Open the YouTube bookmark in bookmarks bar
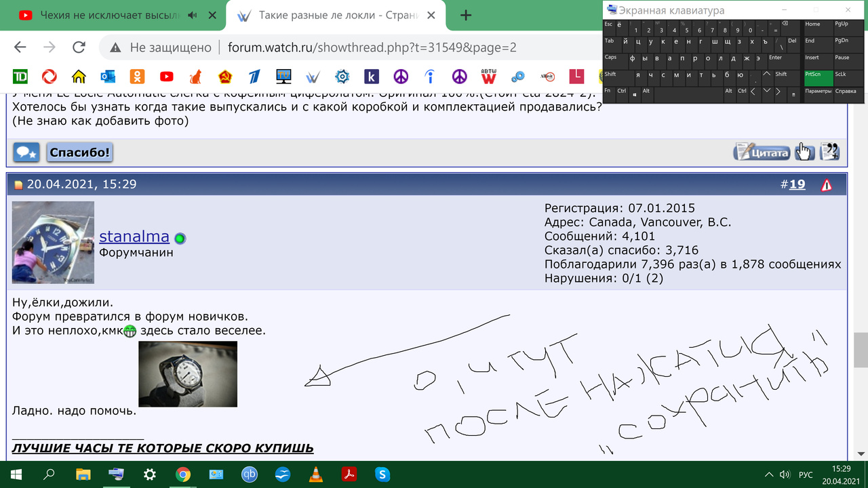The image size is (868, 488). point(166,76)
